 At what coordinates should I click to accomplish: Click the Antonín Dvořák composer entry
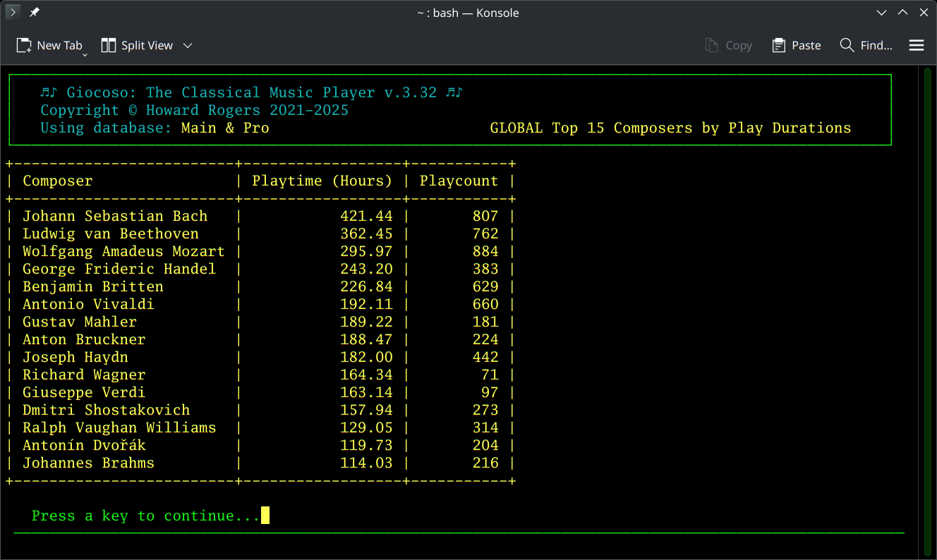tap(84, 445)
